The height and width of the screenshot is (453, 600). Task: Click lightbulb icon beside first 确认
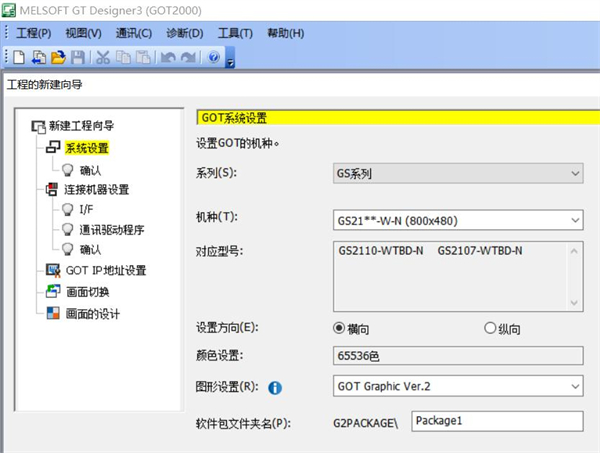click(67, 170)
